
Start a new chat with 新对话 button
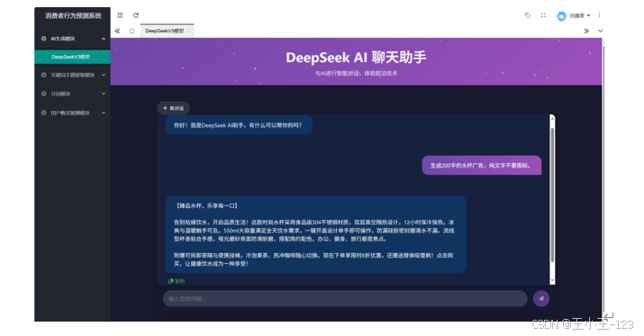(173, 108)
